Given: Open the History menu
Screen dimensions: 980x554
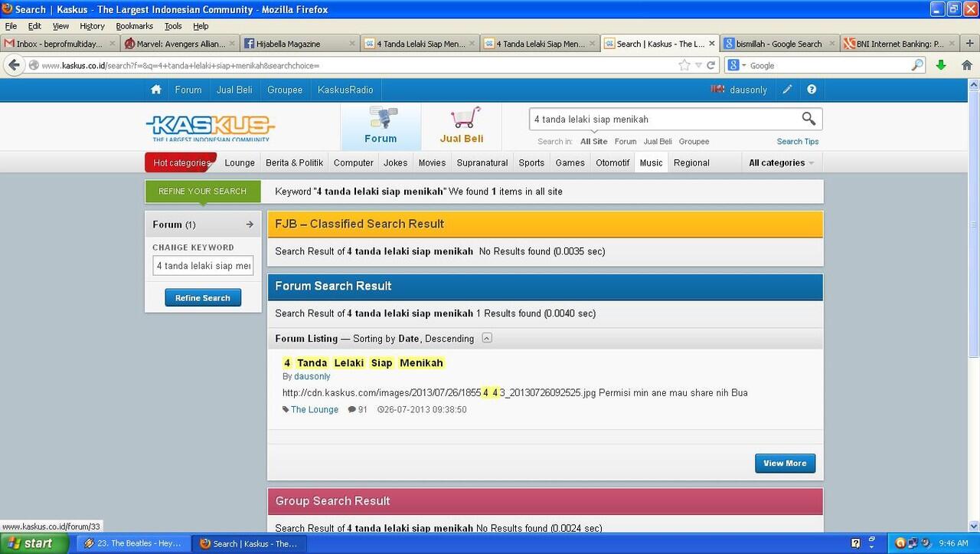Looking at the screenshot, I should point(92,26).
